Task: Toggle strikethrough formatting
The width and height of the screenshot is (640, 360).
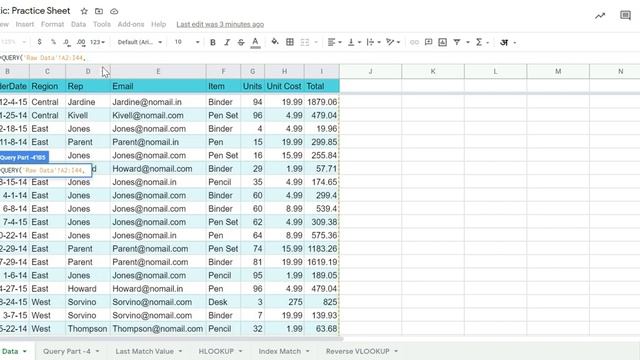Action: pos(241,42)
